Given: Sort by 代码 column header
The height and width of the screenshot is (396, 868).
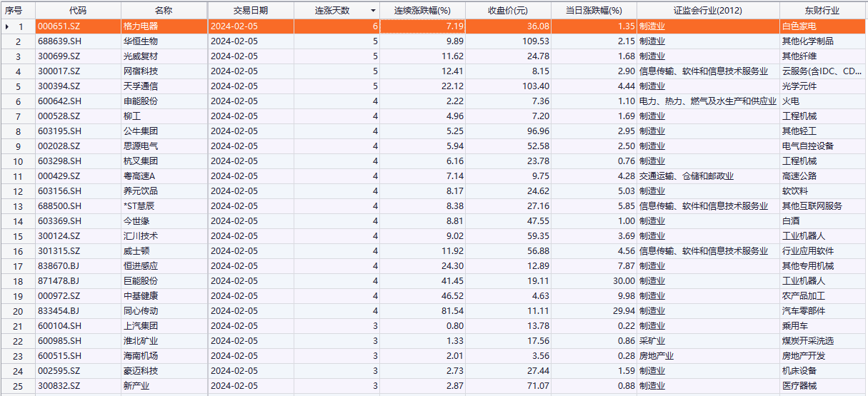Looking at the screenshot, I should tap(78, 11).
